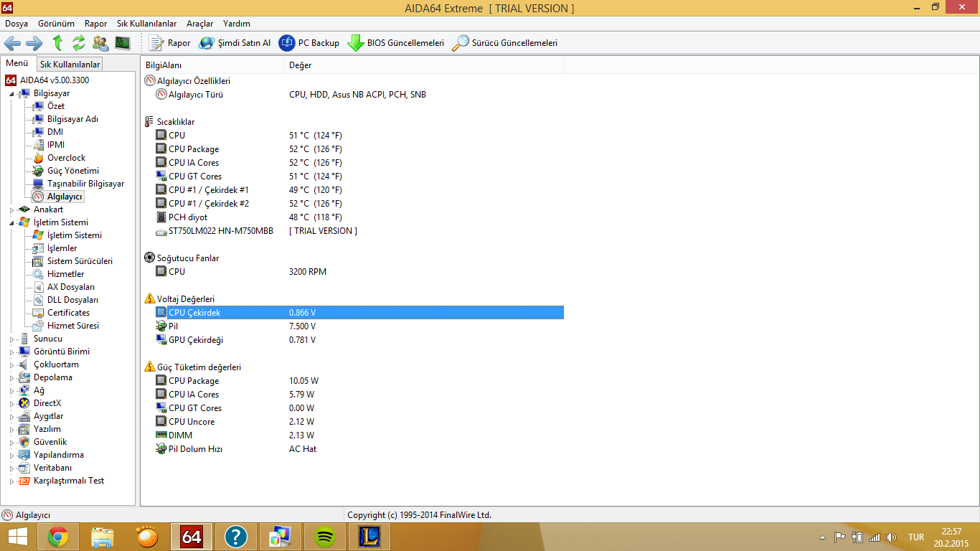Select Özet in the tree
This screenshot has width=980, height=551.
[56, 106]
